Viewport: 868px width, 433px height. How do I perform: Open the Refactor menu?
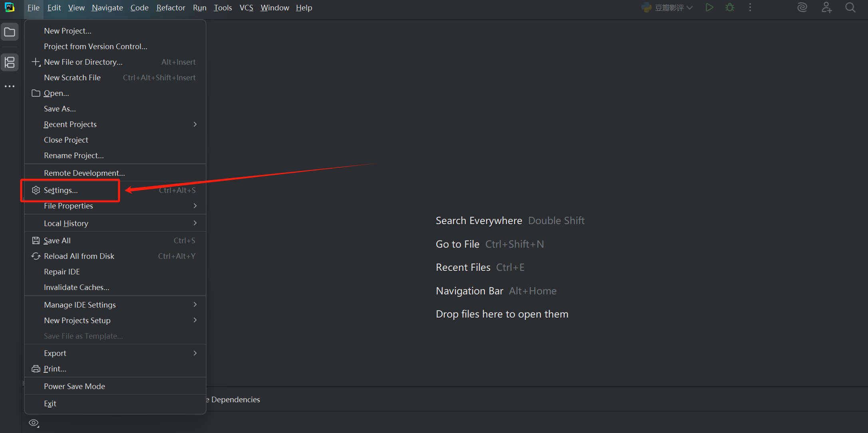171,8
